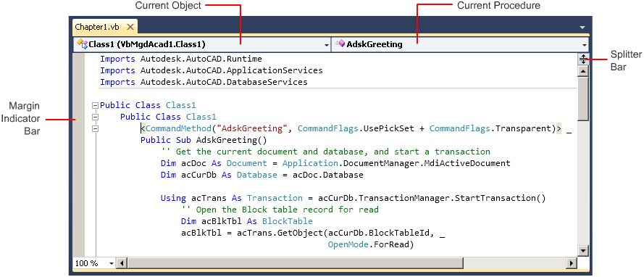The width and height of the screenshot is (644, 277).
Task: Click the splitter bar handle
Action: coord(583,59)
